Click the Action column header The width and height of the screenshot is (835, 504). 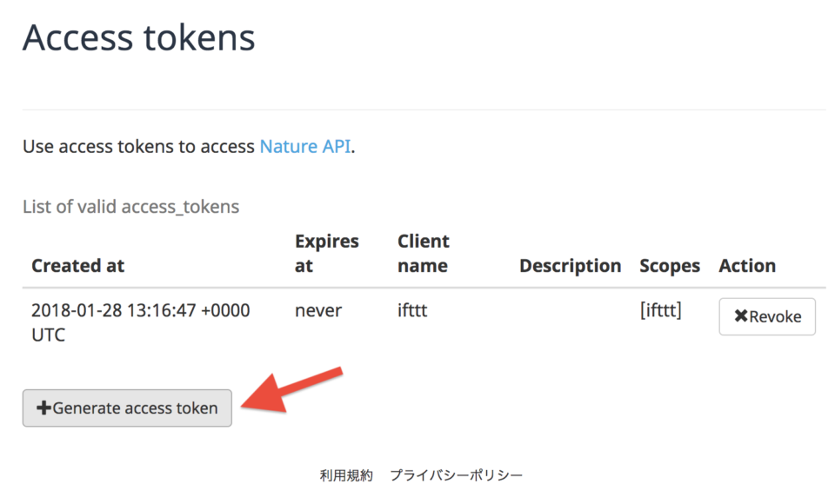coord(747,266)
